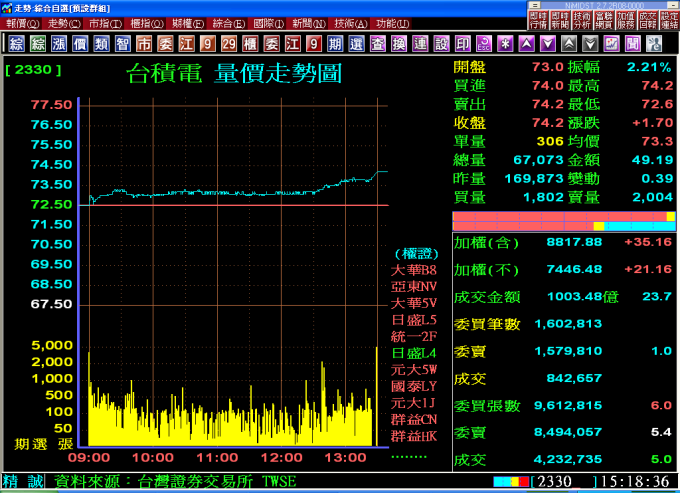Screen dimensions: 680x493
Task: Click the purple single down arrow icon
Action: (548, 43)
